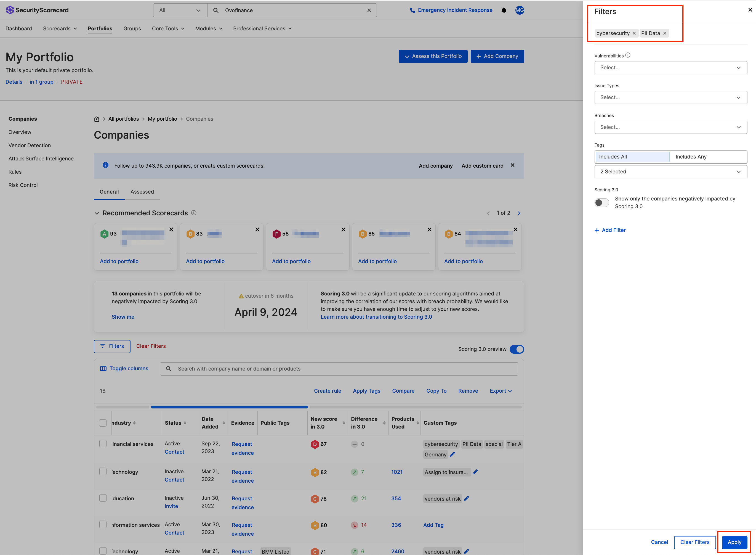This screenshot has height=555, width=756.
Task: Remove the PII Data filter chip
Action: point(664,33)
